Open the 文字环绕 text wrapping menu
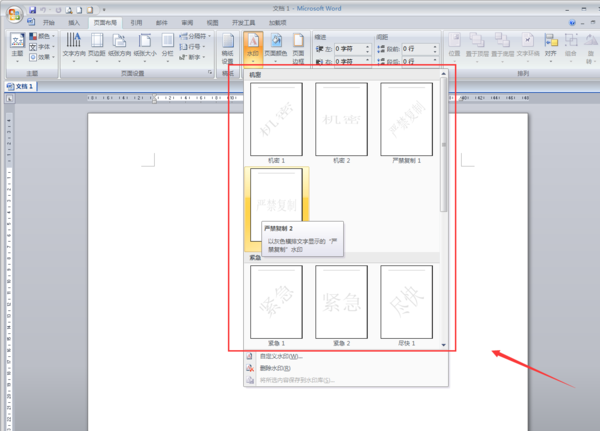The image size is (600, 431). click(528, 48)
